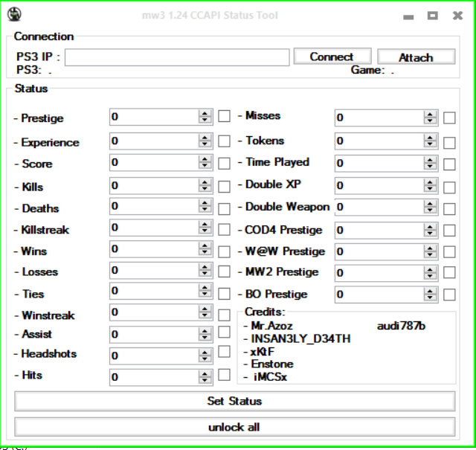Click the credit name Mr.Azoz

tap(271, 326)
